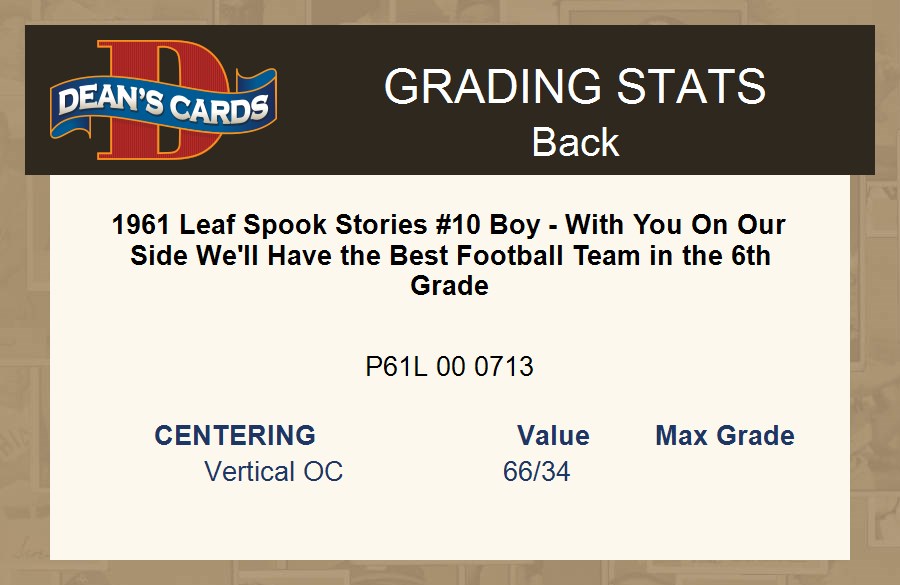
Task: Click the Back link
Action: [x=575, y=142]
